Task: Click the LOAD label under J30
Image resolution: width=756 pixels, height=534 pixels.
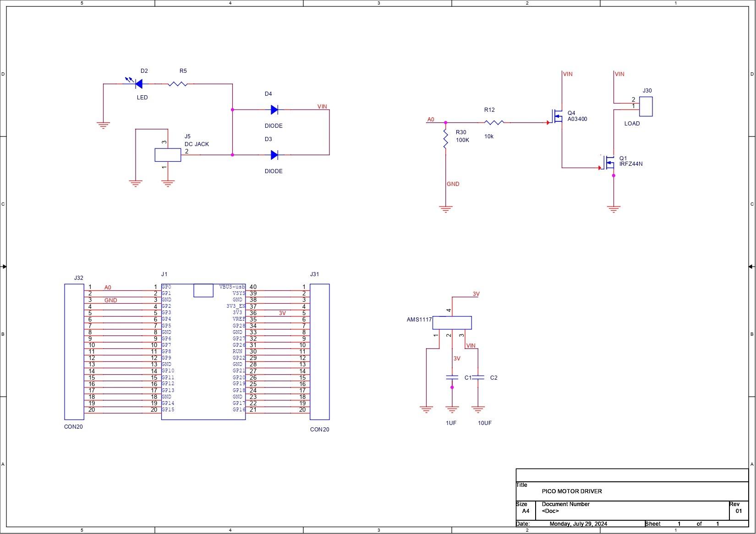Action: pyautogui.click(x=632, y=124)
